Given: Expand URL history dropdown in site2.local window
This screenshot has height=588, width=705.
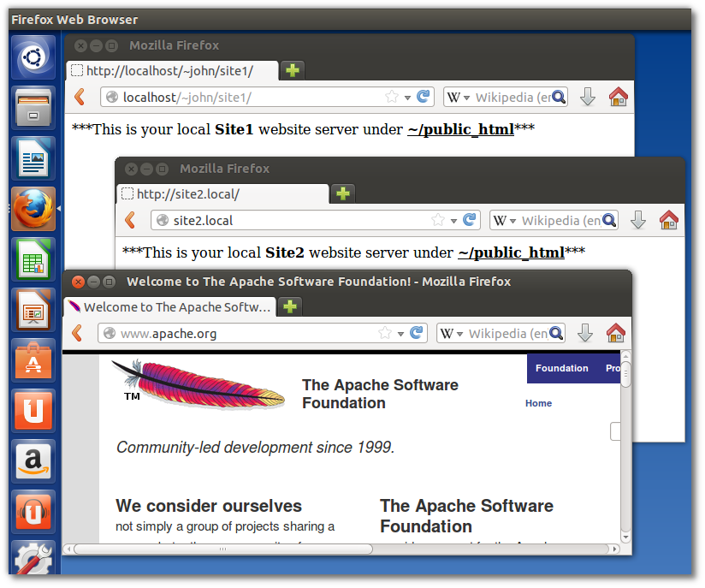Looking at the screenshot, I should click(x=453, y=221).
